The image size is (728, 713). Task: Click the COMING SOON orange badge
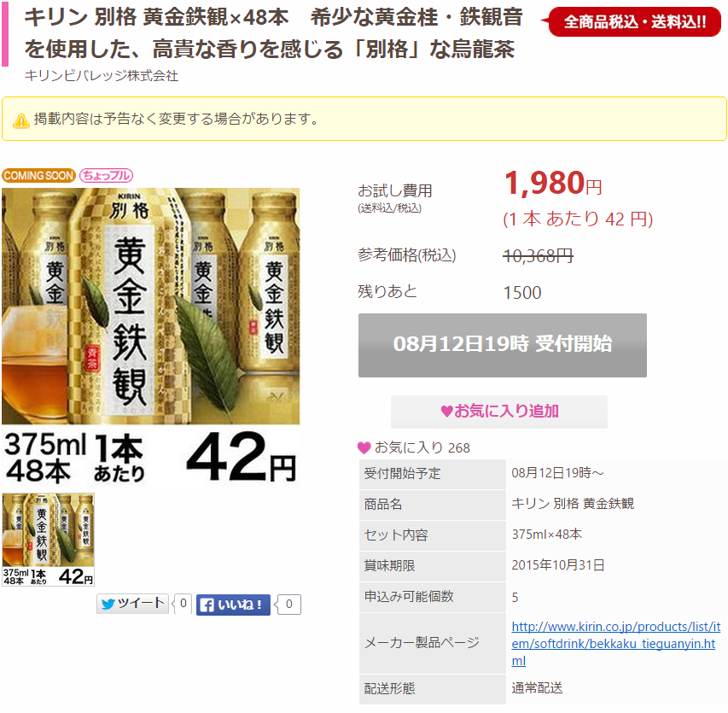tap(38, 176)
